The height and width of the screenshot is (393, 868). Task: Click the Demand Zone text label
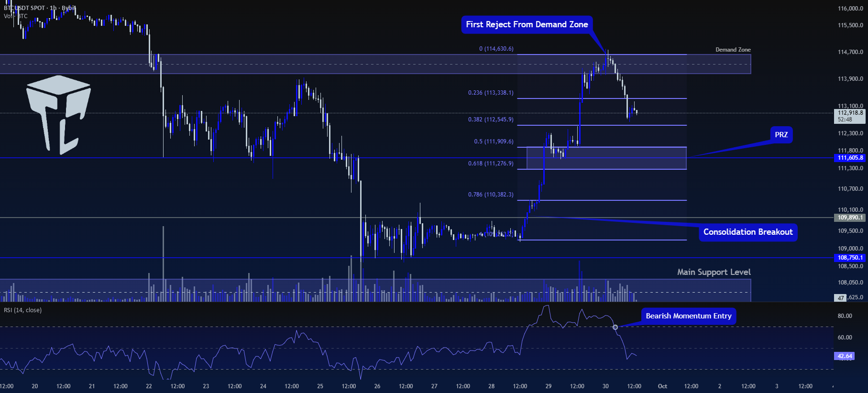[733, 50]
